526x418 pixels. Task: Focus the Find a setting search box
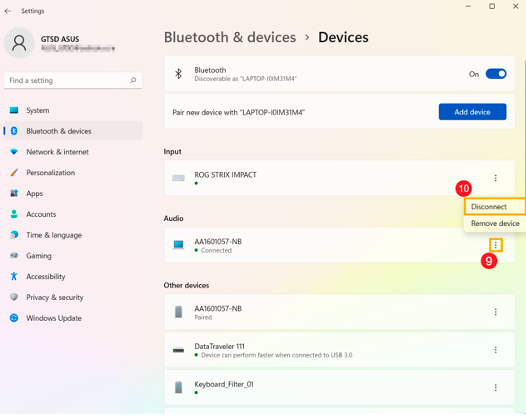(x=73, y=81)
